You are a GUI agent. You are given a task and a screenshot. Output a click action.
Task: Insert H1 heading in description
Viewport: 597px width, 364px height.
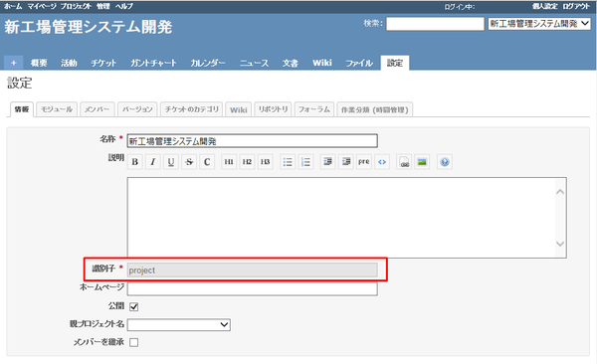pos(229,162)
